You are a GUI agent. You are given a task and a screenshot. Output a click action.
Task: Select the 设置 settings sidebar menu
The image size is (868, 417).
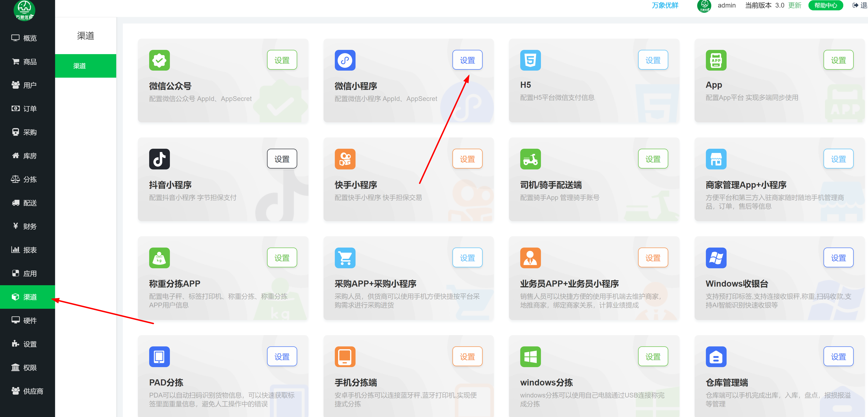(27, 344)
